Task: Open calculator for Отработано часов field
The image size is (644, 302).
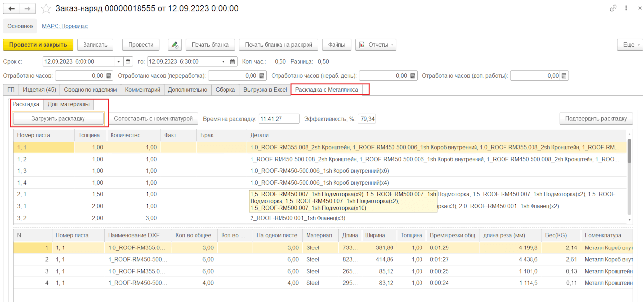Action: click(x=108, y=76)
